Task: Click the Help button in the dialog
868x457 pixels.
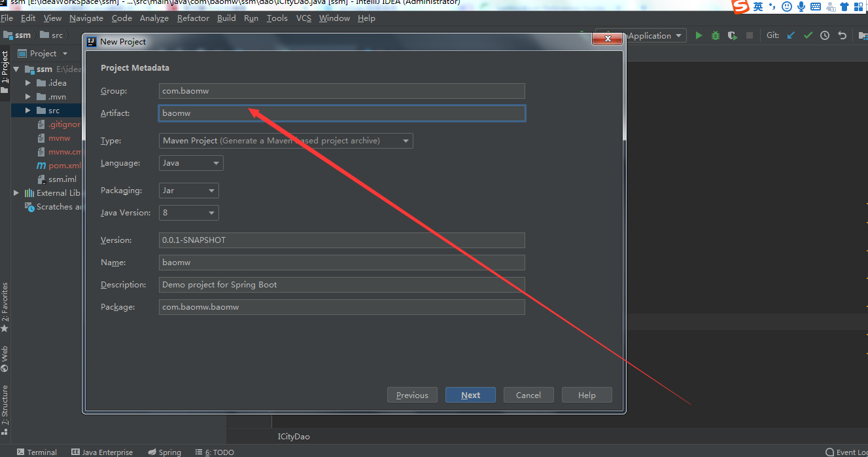Action: tap(587, 395)
